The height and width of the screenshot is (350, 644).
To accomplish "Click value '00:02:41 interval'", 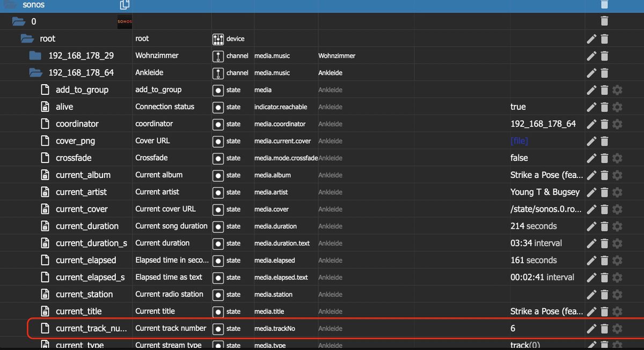I will click(542, 278).
